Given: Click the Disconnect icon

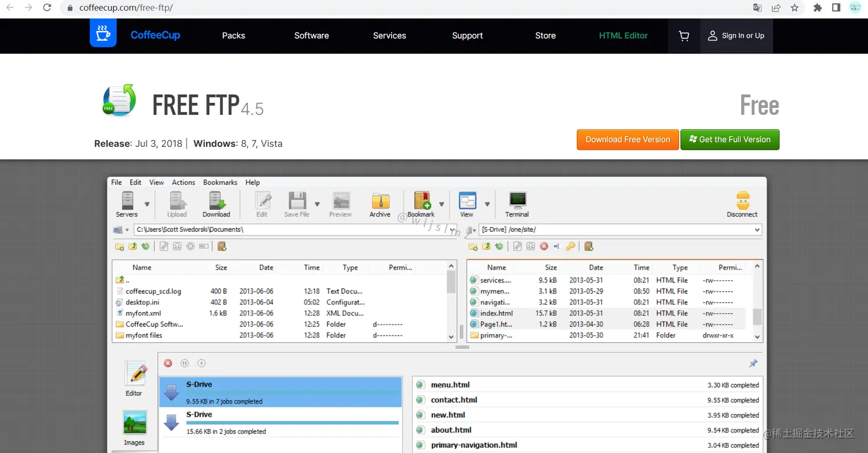Looking at the screenshot, I should (x=742, y=200).
